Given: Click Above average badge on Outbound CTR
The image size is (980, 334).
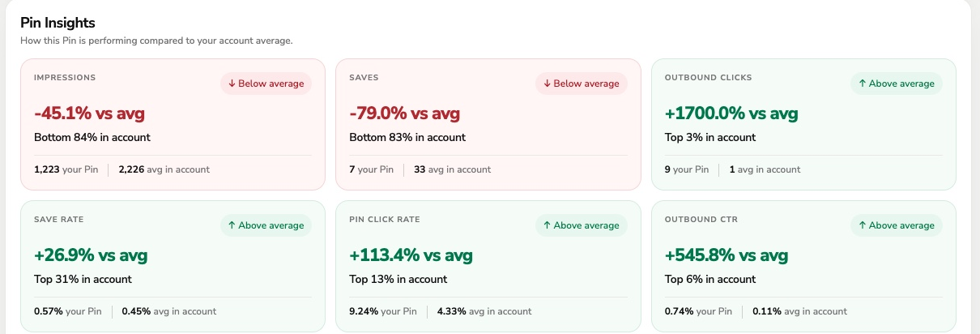Looking at the screenshot, I should (x=897, y=225).
